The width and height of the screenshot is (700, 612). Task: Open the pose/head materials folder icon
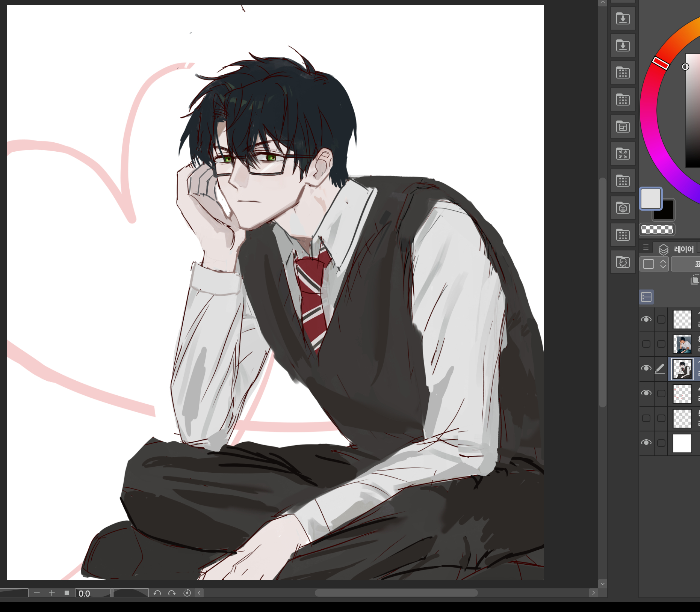623,262
